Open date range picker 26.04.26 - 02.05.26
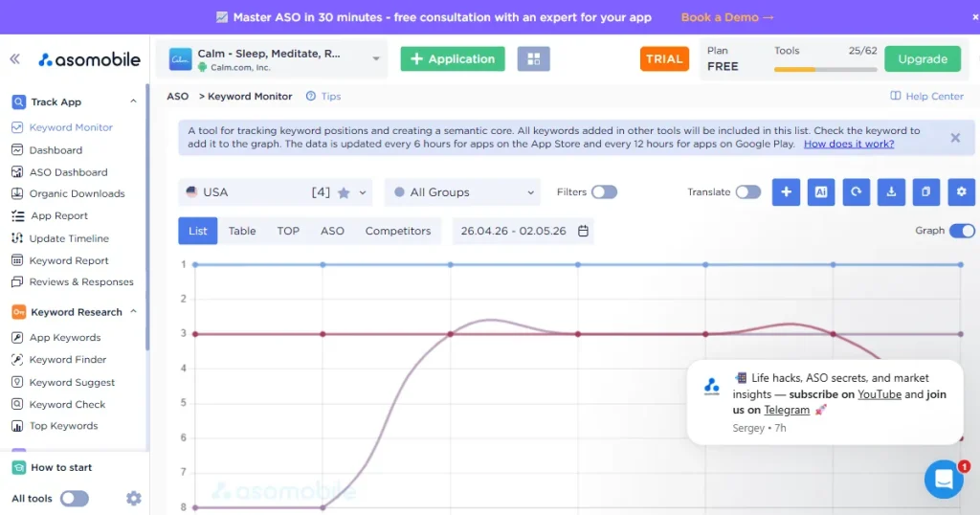Viewport: 980px width, 515px height. tap(523, 231)
